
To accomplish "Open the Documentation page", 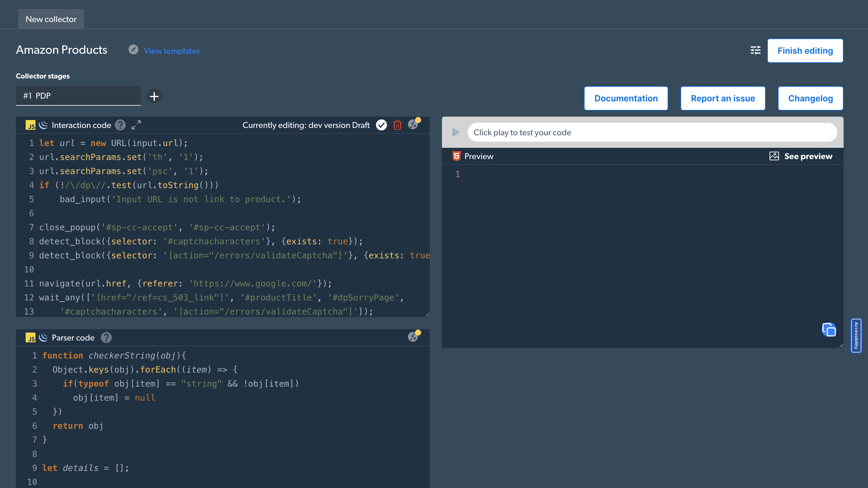I will click(x=626, y=98).
